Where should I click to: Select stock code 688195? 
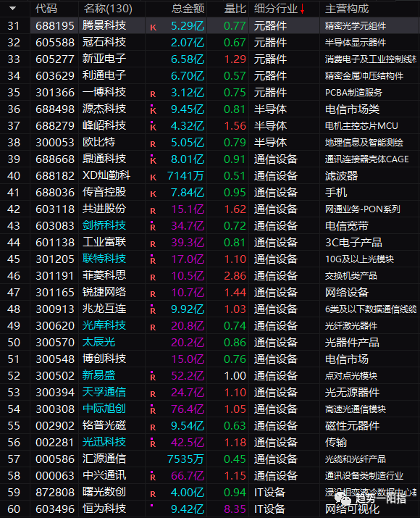pos(55,26)
